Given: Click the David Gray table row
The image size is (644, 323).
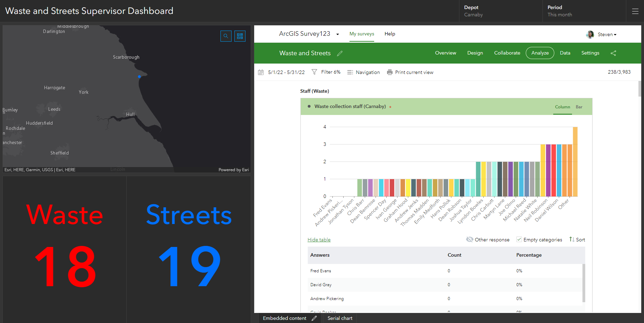Looking at the screenshot, I should 445,285.
